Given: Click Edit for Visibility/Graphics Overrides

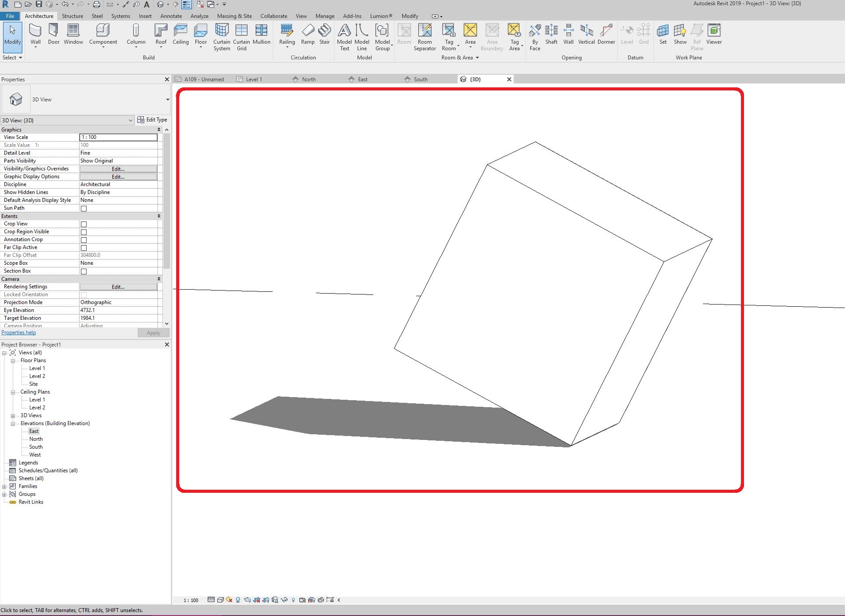Looking at the screenshot, I should (118, 169).
